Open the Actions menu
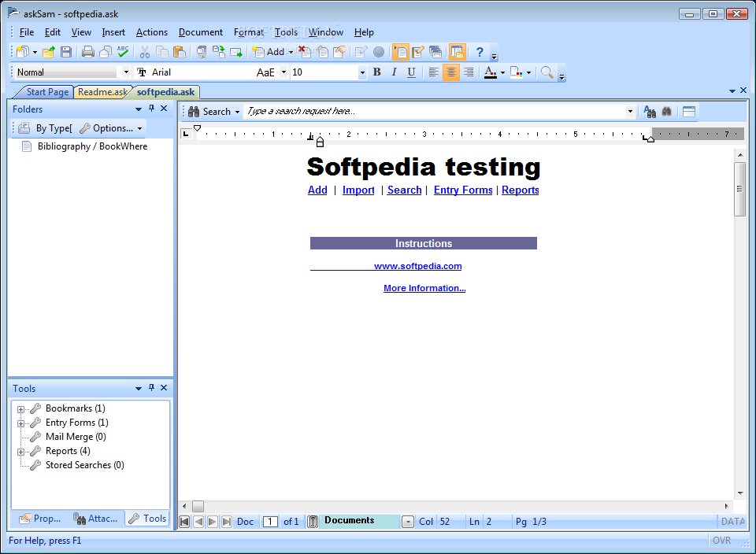756x554 pixels. click(152, 32)
